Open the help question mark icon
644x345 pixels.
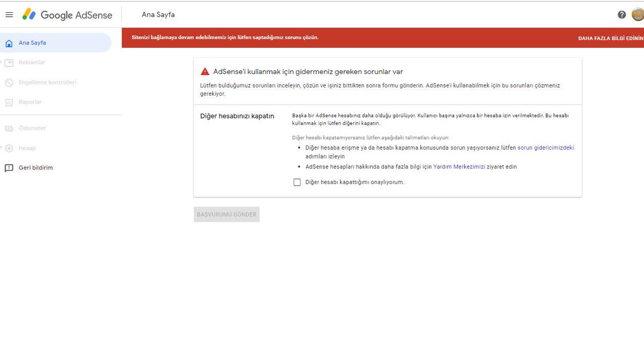[622, 14]
